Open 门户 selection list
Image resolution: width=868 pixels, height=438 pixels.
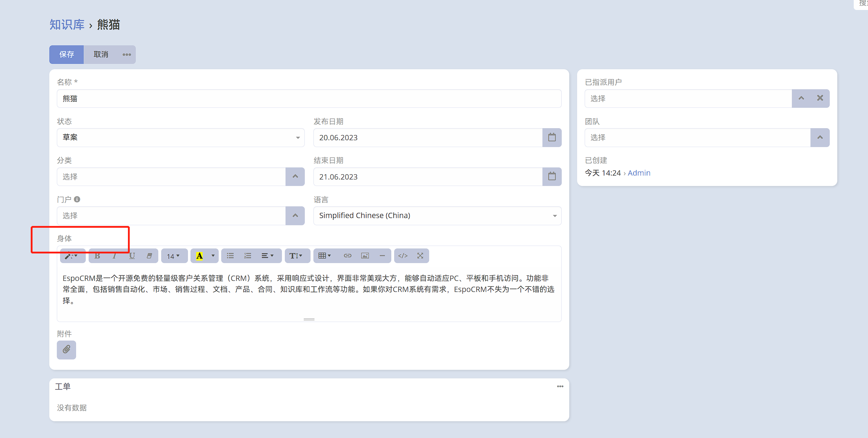click(295, 216)
